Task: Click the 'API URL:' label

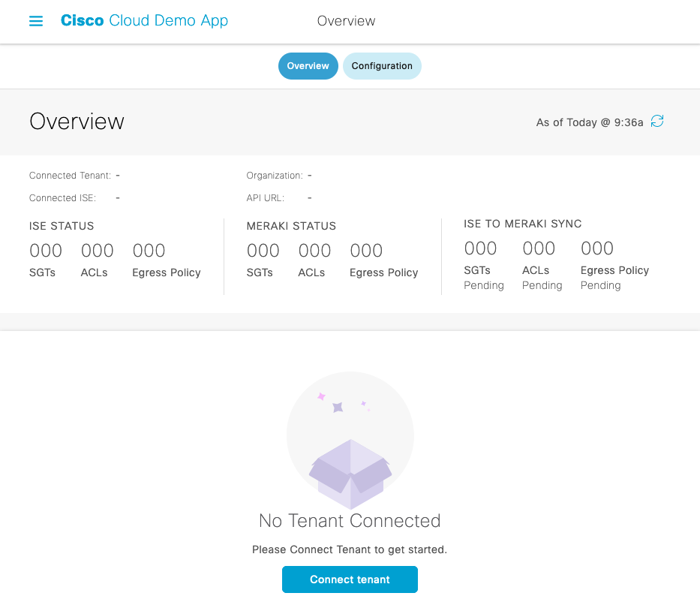Action: point(265,198)
